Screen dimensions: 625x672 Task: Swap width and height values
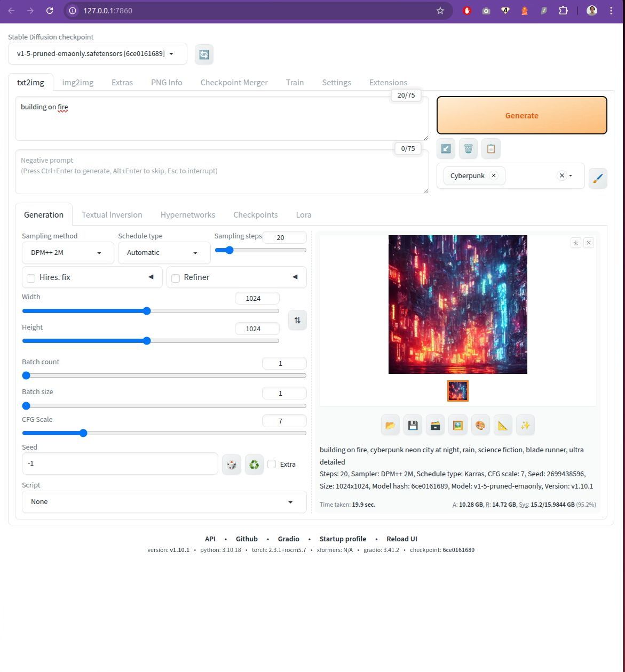[x=297, y=320]
